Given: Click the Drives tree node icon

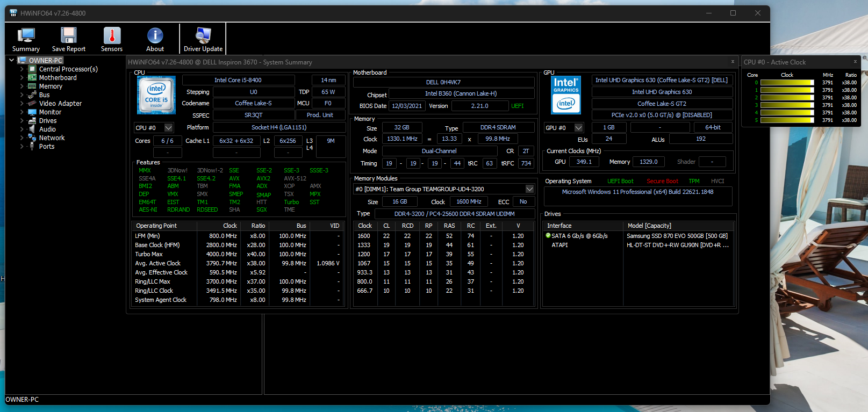Looking at the screenshot, I should pyautogui.click(x=32, y=121).
